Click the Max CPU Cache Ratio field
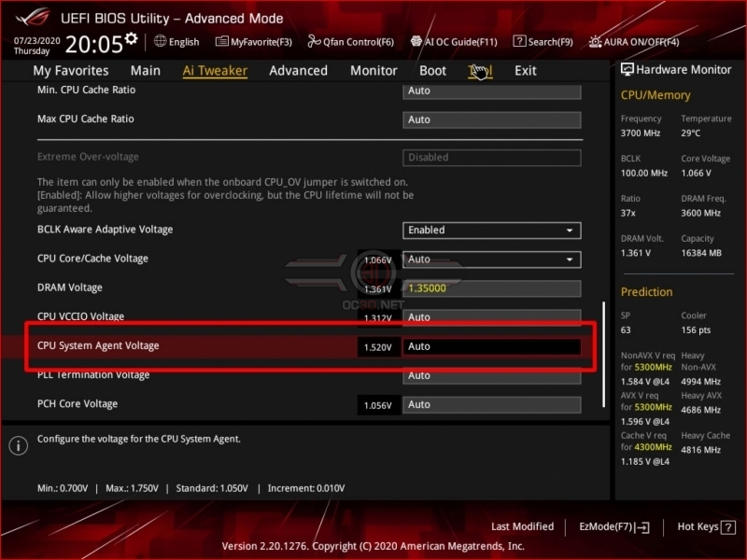The image size is (747, 560). [492, 119]
